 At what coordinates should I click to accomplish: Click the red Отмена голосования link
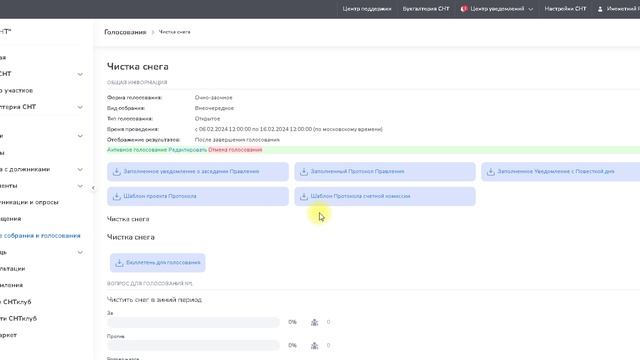tap(235, 150)
